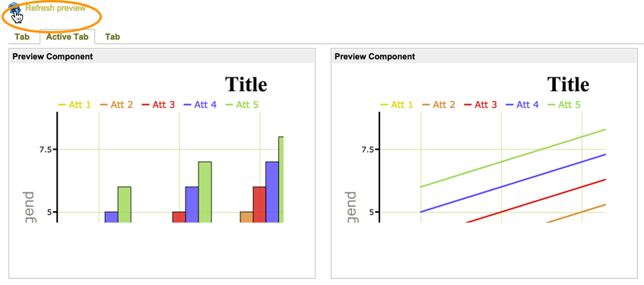Select the Active Tab label
Viewport: 644px width, 285px height.
pos(68,36)
